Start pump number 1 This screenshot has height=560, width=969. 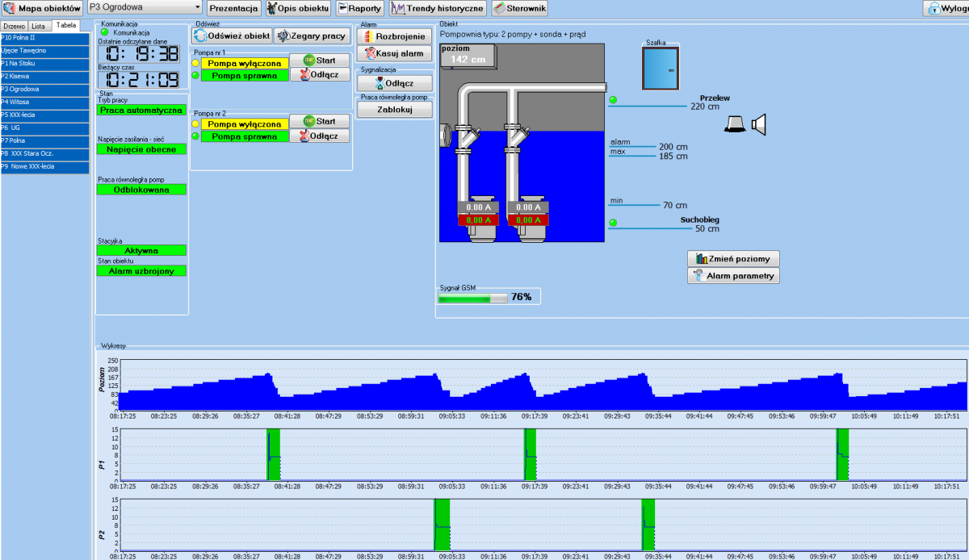tap(319, 61)
